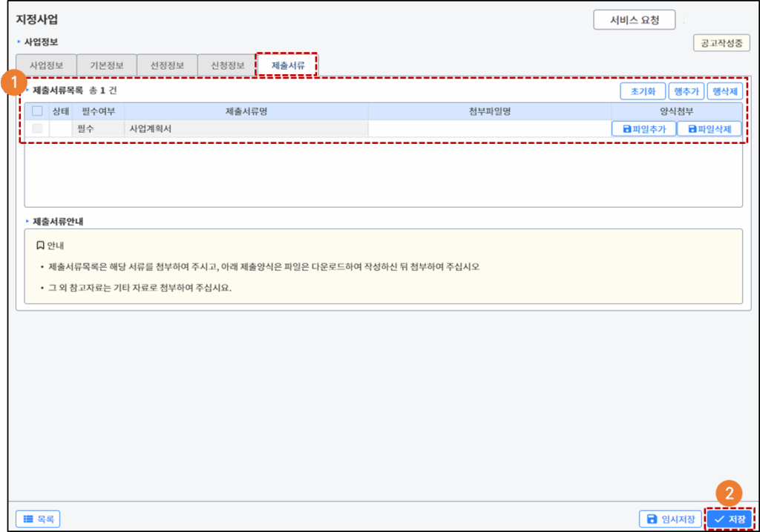Switch to the 기본정보 tab
Screen dimensions: 760x532
click(107, 65)
